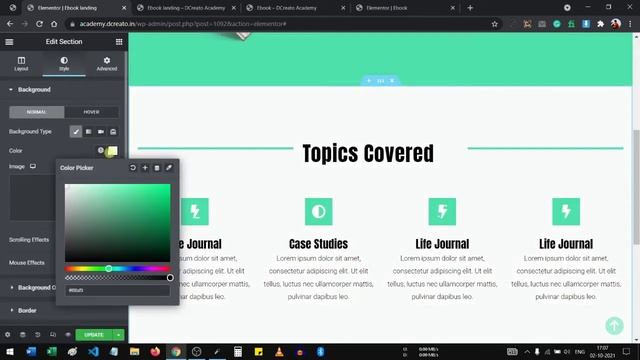The image size is (640, 360).
Task: Open the Navigator layers icon
Action: [22, 335]
